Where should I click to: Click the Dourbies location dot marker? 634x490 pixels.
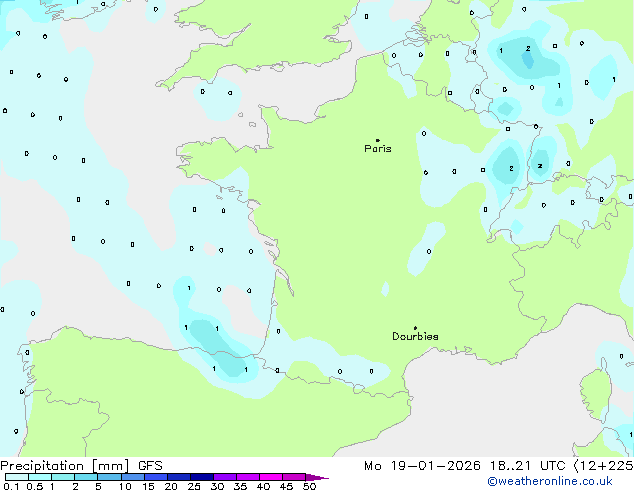[415, 328]
